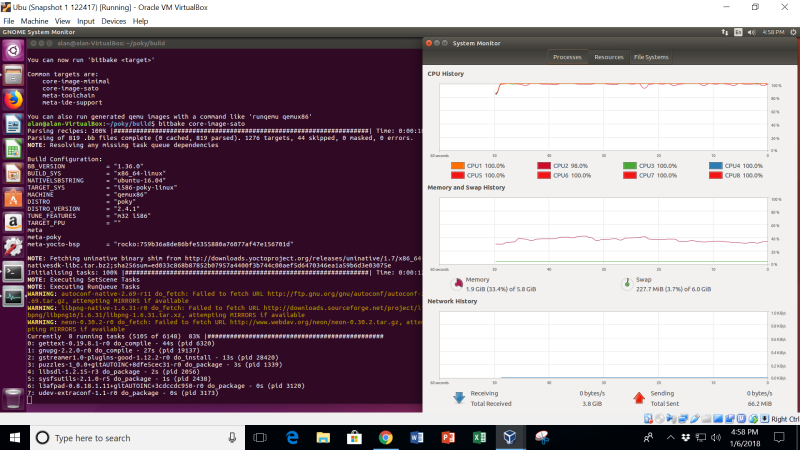Click the microphone icon in Windows search
The width and height of the screenshot is (800, 450).
point(232,438)
